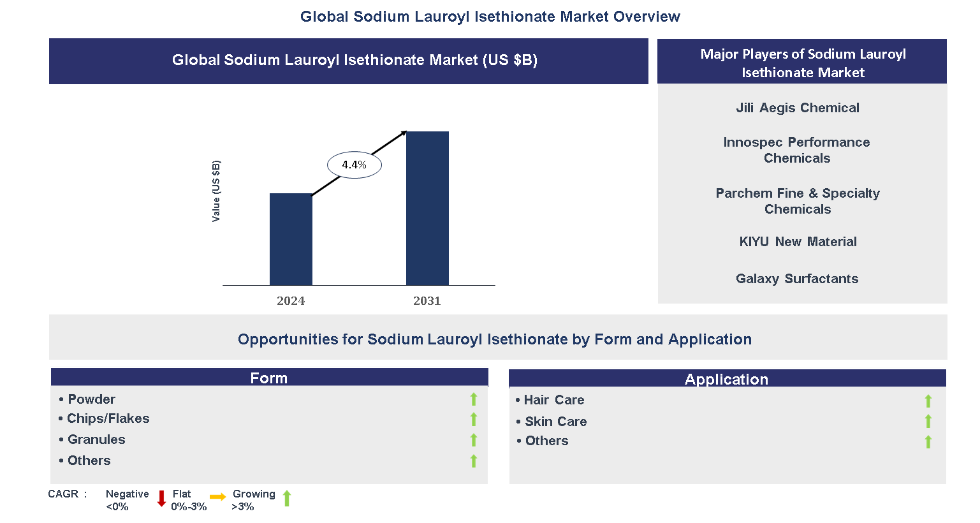Click the green growth arrow next to Powder
This screenshot has width=980, height=523.
click(474, 399)
